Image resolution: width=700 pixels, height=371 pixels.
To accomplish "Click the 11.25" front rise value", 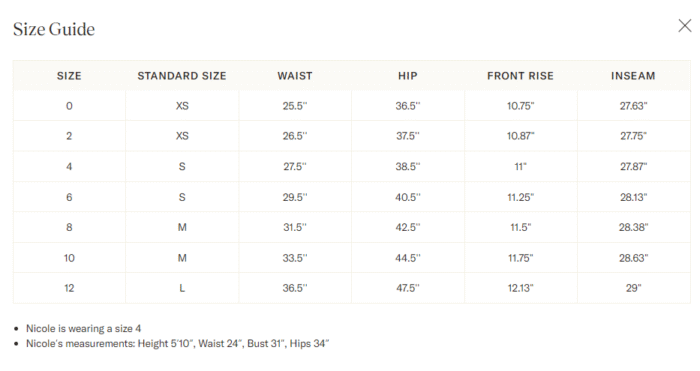I will (520, 197).
